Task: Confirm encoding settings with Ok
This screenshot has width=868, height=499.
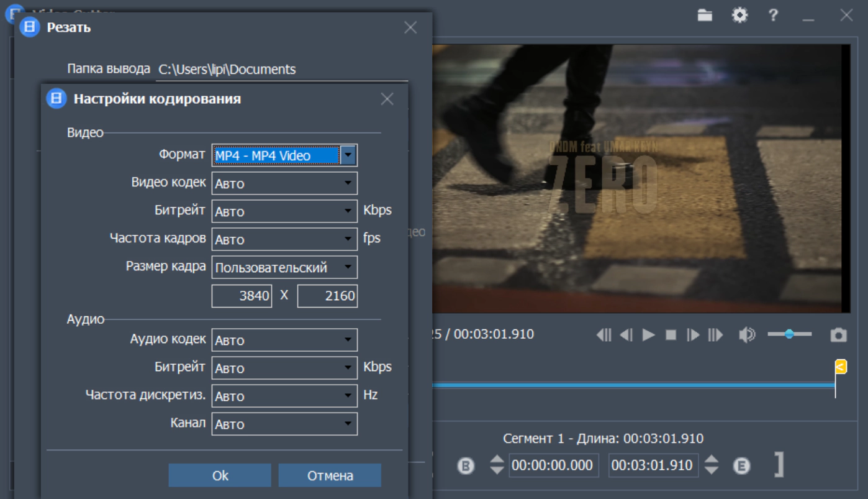Action: 220,475
